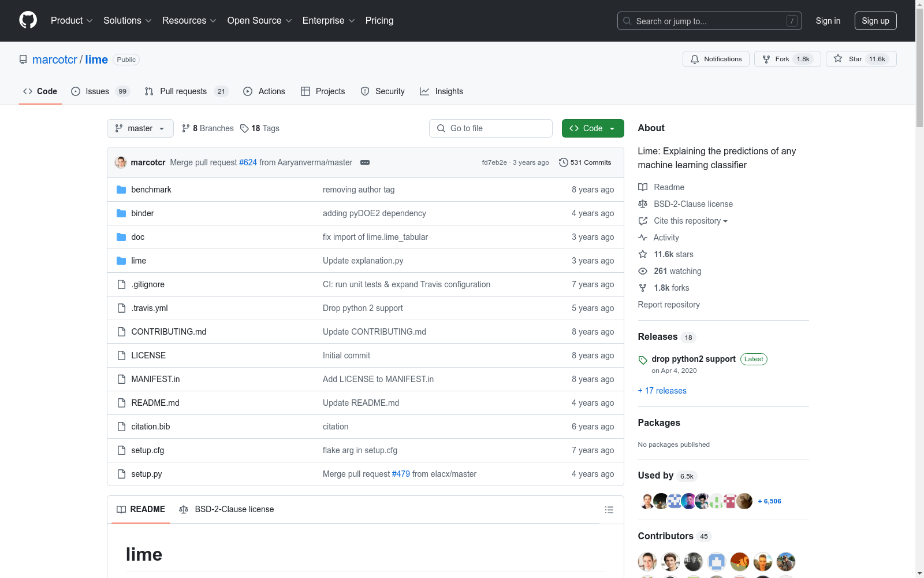Open BSD-2-Clause license in About
Screen dimensions: 924x578
coord(685,204)
